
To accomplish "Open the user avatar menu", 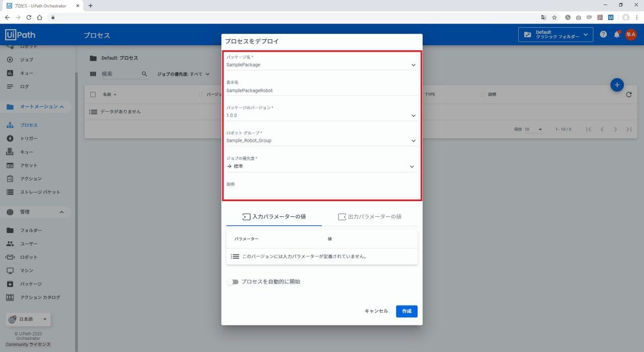I will 631,34.
